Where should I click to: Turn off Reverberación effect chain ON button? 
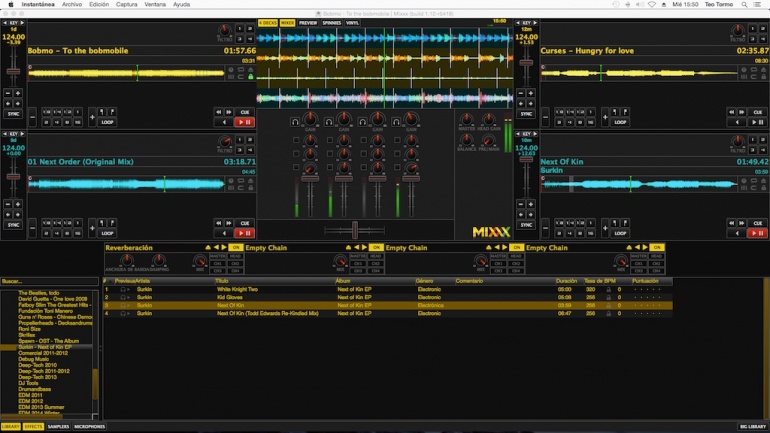pyautogui.click(x=236, y=247)
